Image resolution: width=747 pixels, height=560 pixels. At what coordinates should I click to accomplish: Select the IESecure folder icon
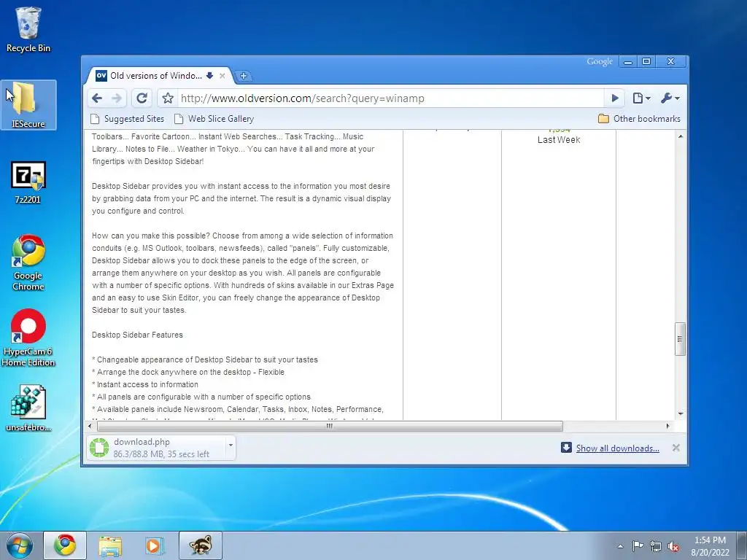click(28, 105)
